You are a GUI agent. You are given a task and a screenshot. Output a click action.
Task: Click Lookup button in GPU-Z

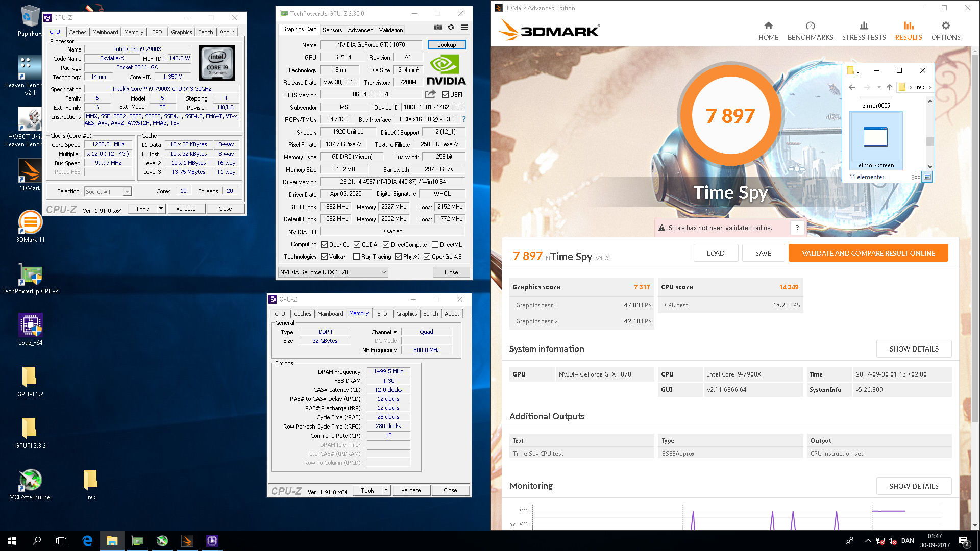tap(447, 45)
